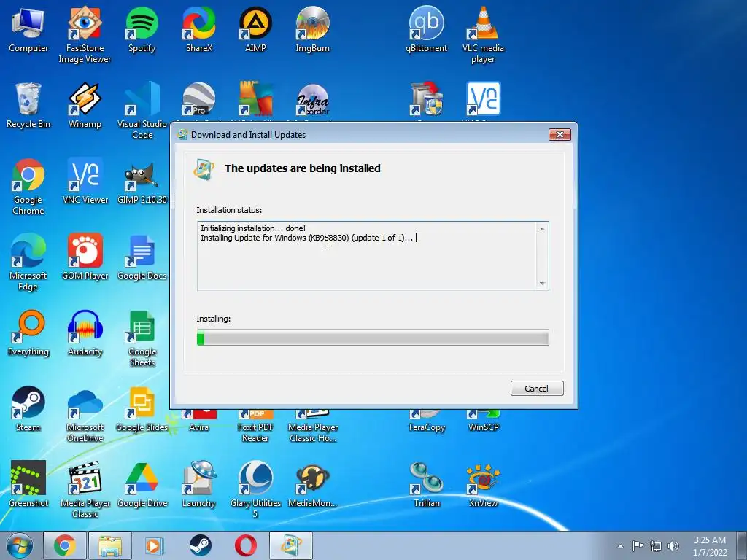Select the Media Player Classic shortcut
This screenshot has height=560, width=747.
point(85,489)
